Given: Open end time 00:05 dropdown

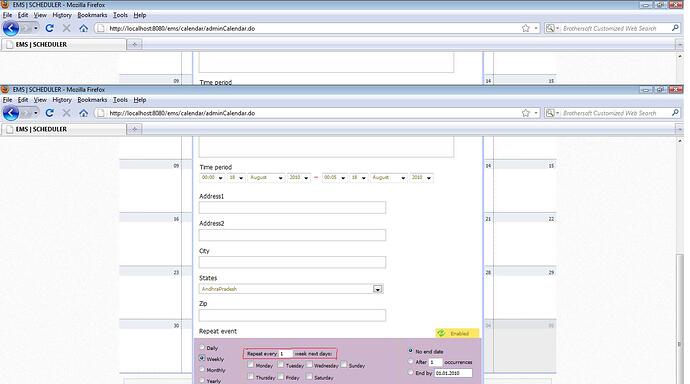Looking at the screenshot, I should point(334,177).
